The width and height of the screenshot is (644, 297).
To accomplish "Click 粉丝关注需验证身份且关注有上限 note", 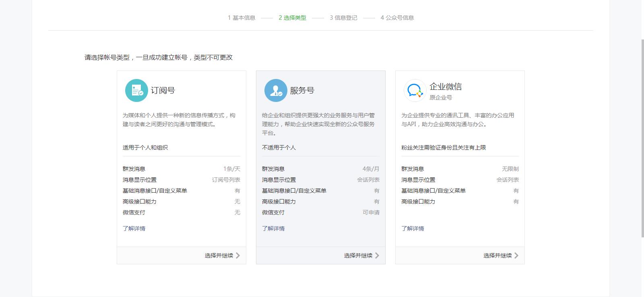I will coord(444,147).
